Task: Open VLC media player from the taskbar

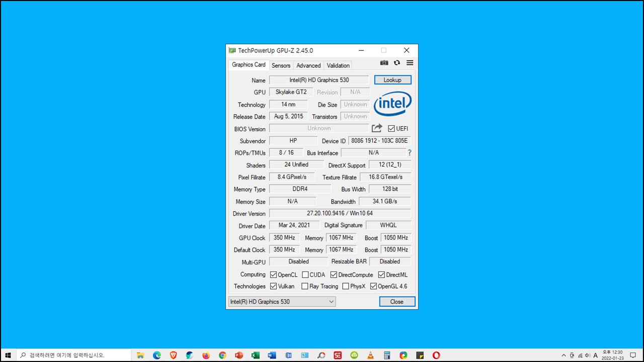Action: 370,355
